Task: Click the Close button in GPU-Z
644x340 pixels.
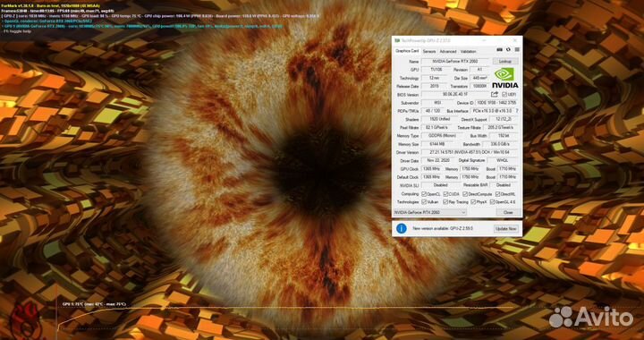Action: (508, 212)
